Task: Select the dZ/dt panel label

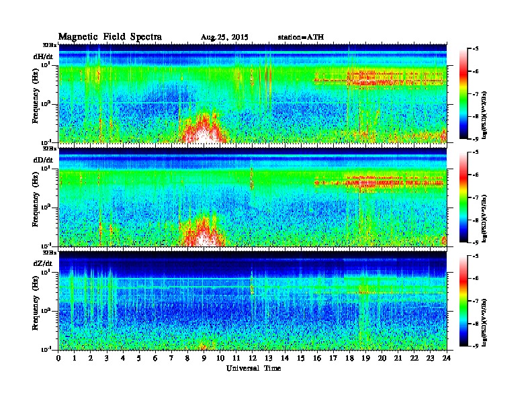Action: click(x=43, y=263)
